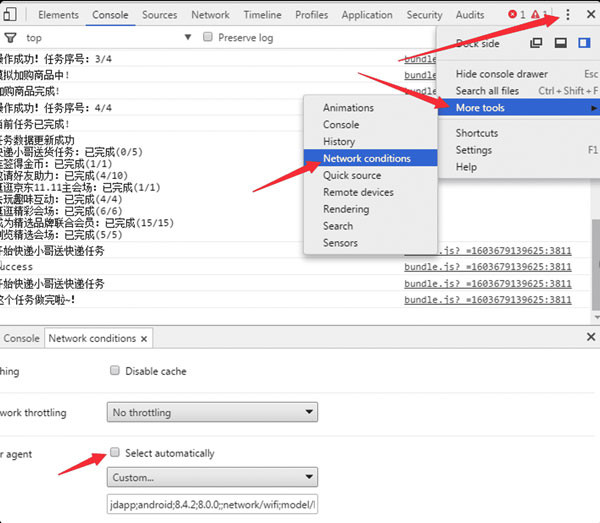Viewport: 600px width, 523px height.
Task: Expand the Custom user agent dropdown
Action: (x=212, y=477)
